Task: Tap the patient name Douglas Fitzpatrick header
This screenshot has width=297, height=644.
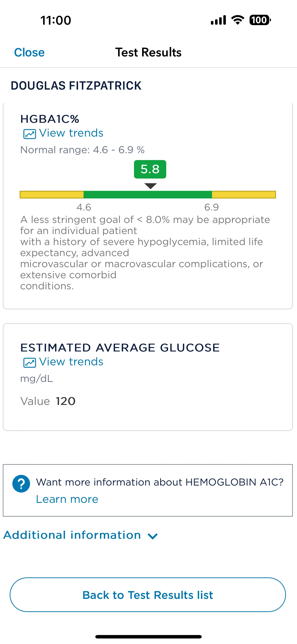Action: 76,86
